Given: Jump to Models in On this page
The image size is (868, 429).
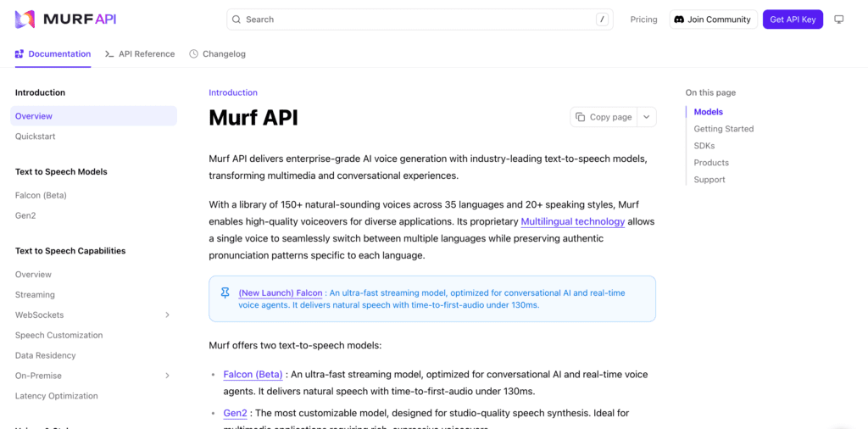Looking at the screenshot, I should coord(709,112).
